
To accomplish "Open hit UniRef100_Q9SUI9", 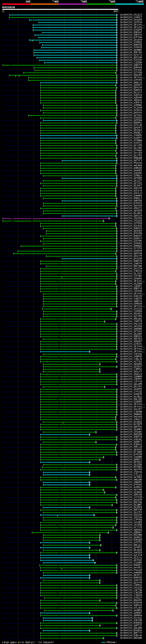I will pyautogui.click(x=131, y=216).
